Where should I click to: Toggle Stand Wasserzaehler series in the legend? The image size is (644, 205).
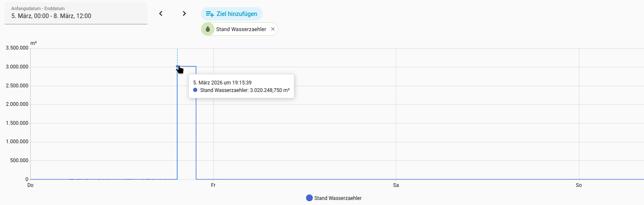(338, 198)
